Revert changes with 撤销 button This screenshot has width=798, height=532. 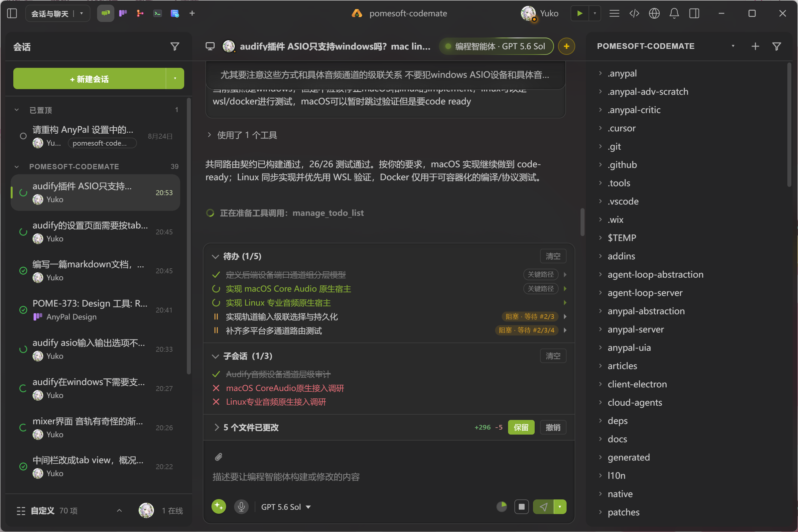(x=553, y=427)
